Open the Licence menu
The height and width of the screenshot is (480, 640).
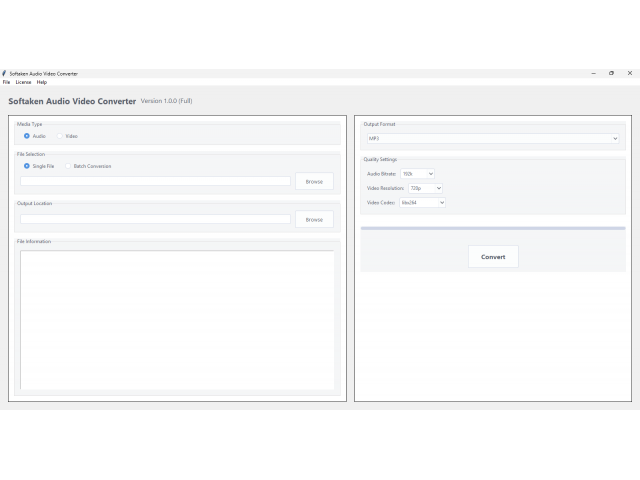pyautogui.click(x=23, y=82)
